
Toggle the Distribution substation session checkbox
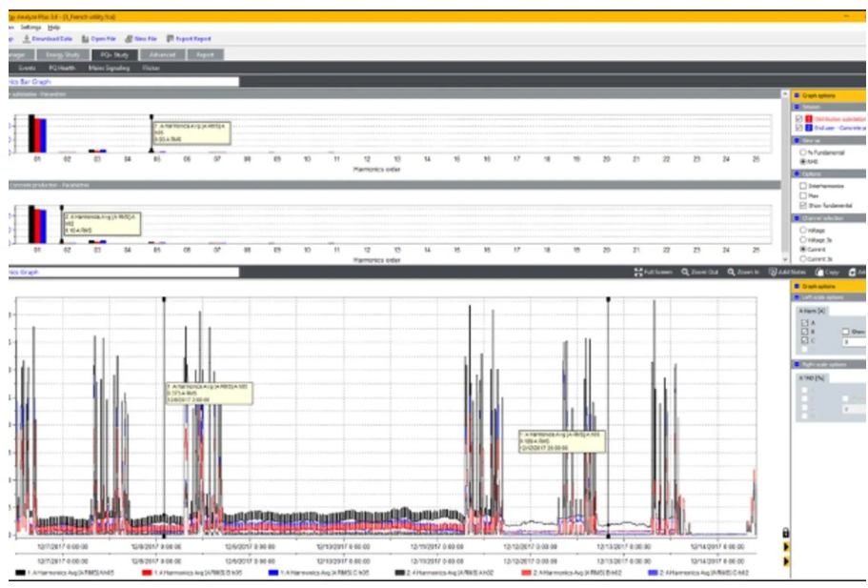pyautogui.click(x=798, y=119)
